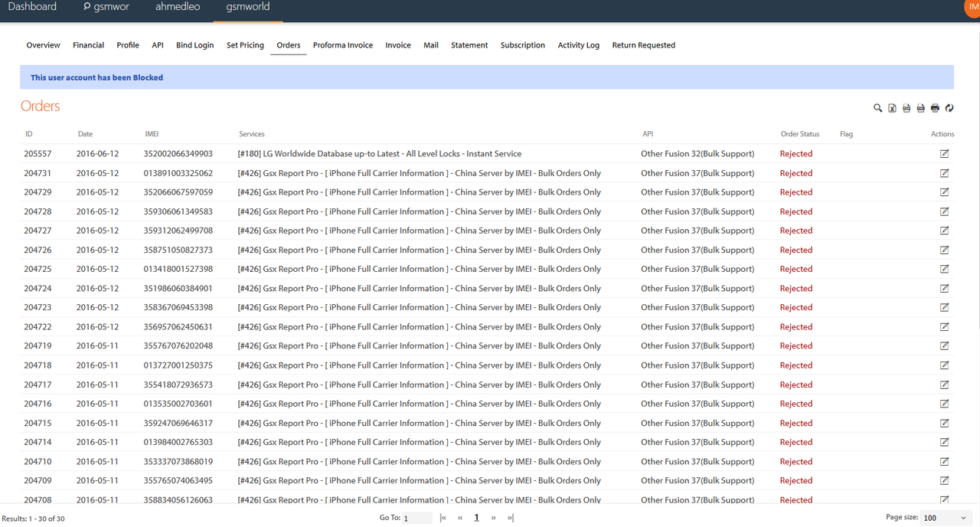Sort orders by the ID column header
The height and width of the screenshot is (527, 980).
click(x=29, y=134)
